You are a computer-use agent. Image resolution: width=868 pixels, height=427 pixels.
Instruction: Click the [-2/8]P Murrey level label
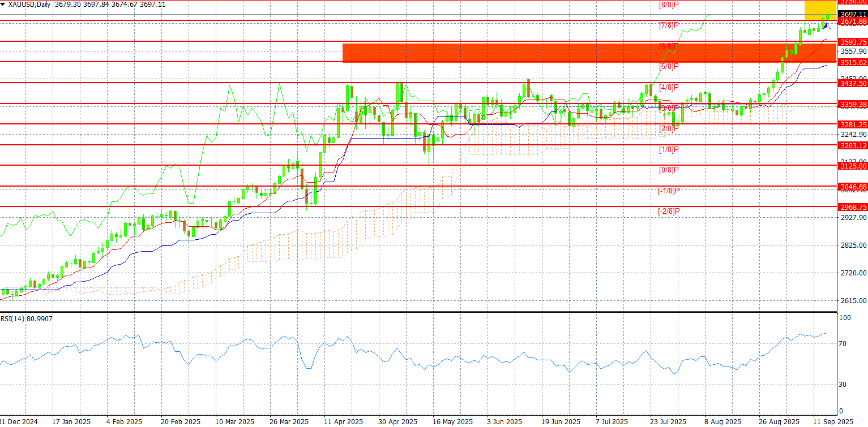(668, 212)
